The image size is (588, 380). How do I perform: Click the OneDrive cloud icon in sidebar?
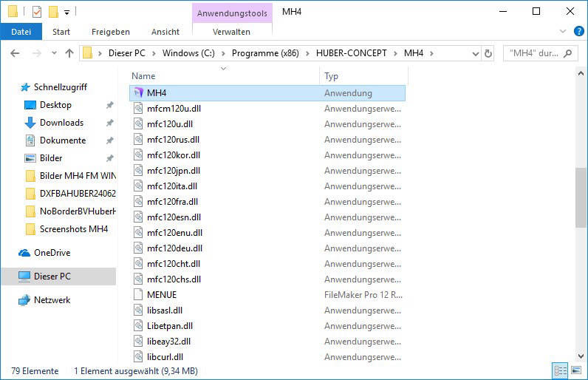tap(24, 253)
